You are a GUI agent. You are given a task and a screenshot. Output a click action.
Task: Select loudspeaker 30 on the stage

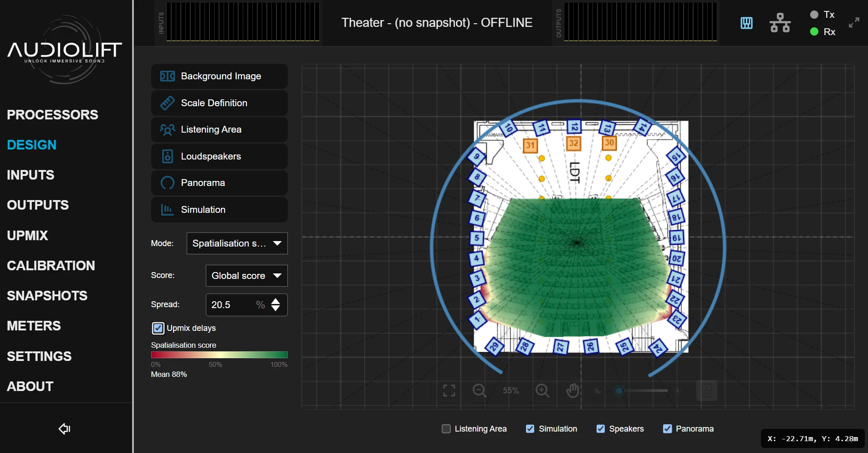coord(609,143)
